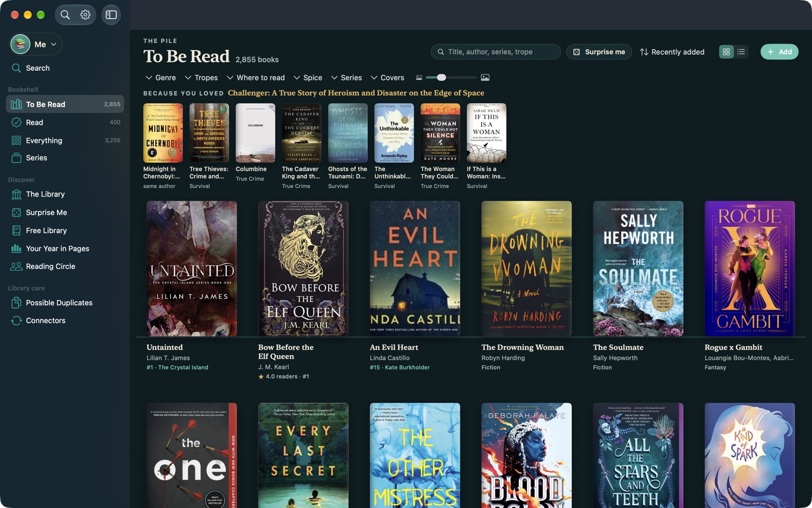Click the small cover size icon
The image size is (812, 508).
click(x=419, y=78)
